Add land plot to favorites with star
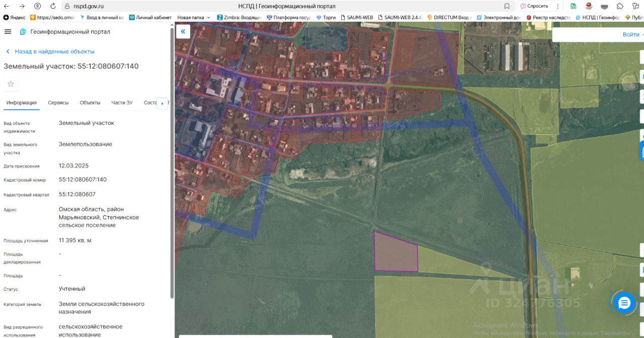Viewport: 644px width, 338px height. click(11, 84)
